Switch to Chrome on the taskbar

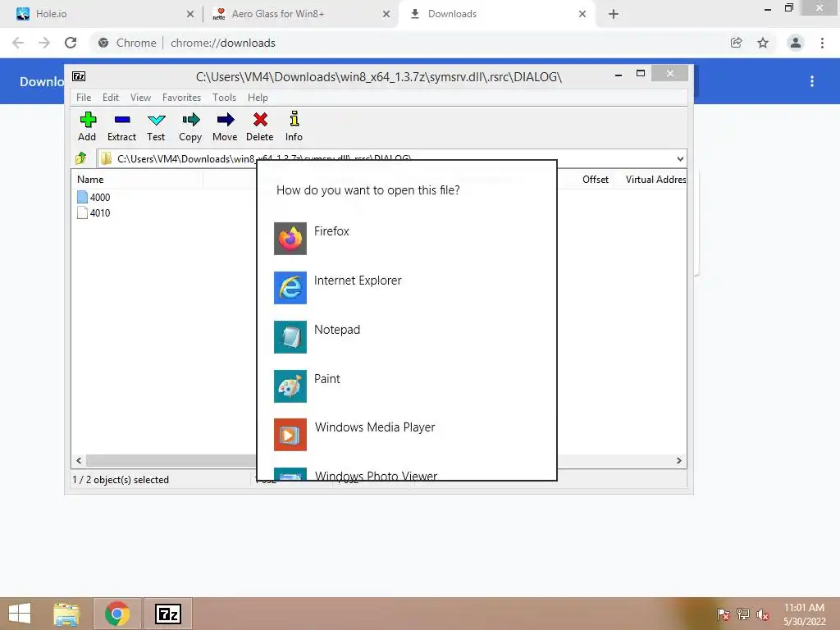click(117, 614)
